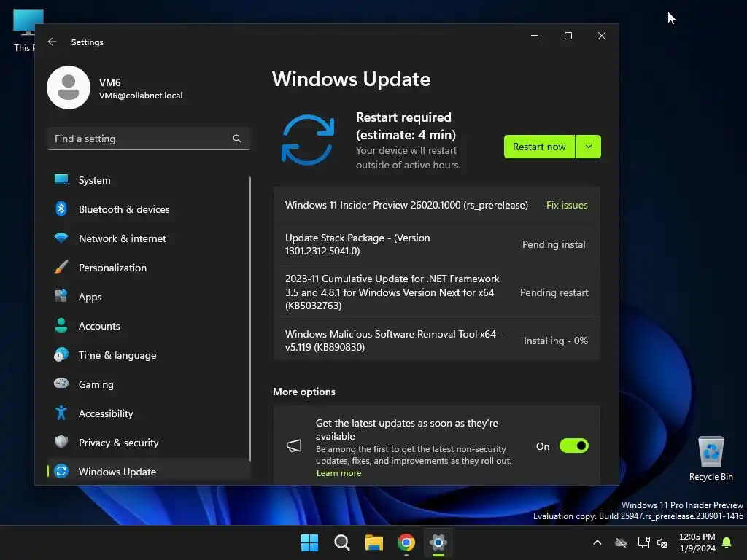Click the Bluetooth & devices icon
The height and width of the screenshot is (560, 747).
pyautogui.click(x=61, y=209)
